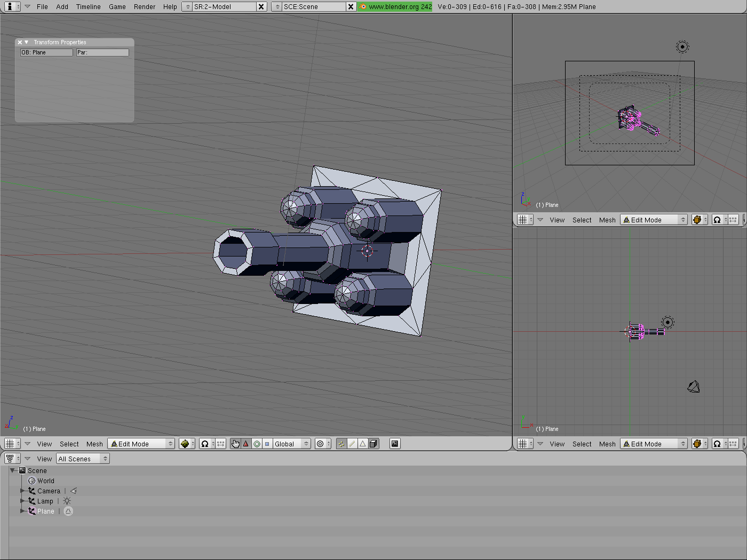Close the Transform Properties floating panel
747x560 pixels.
(20, 42)
